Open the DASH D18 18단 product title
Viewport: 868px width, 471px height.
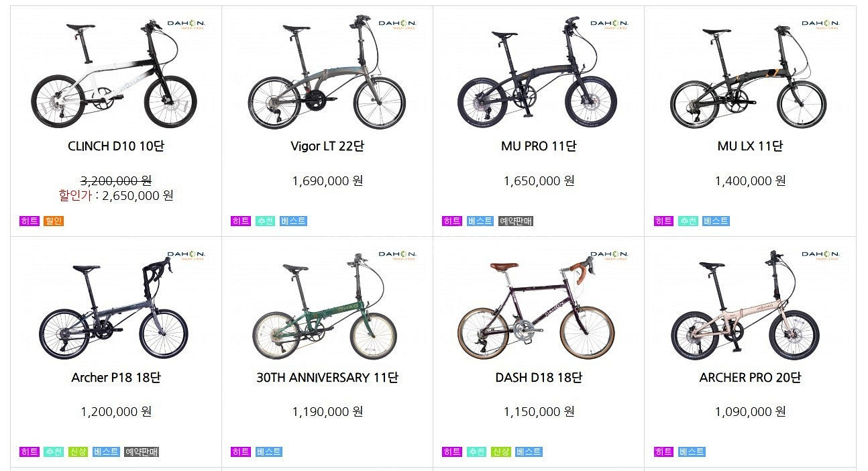539,378
